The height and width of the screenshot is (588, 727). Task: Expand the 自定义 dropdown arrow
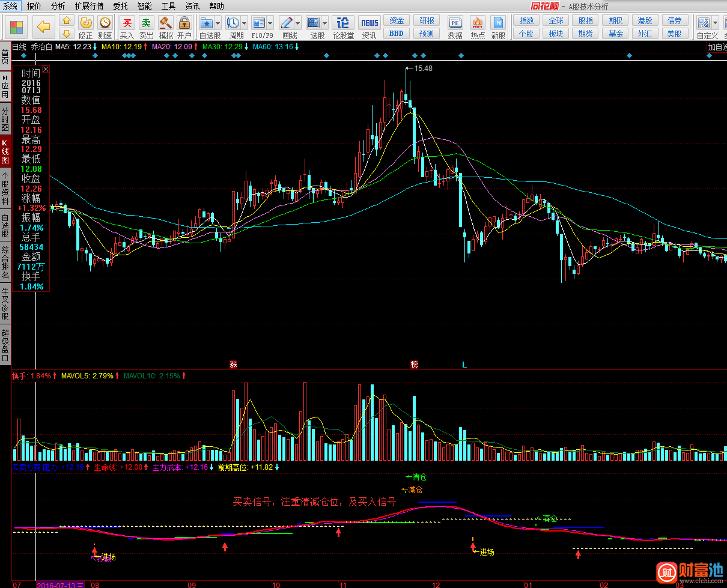click(x=715, y=23)
